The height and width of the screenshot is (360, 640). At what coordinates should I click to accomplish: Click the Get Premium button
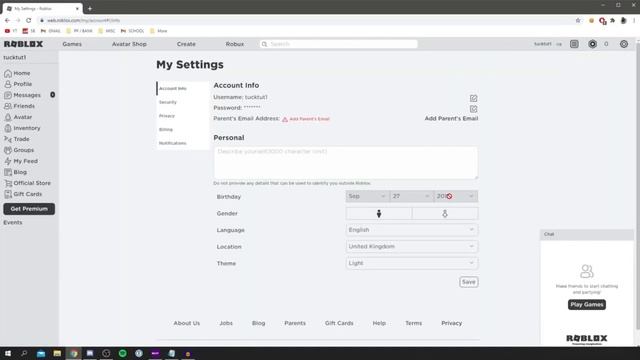tap(29, 209)
